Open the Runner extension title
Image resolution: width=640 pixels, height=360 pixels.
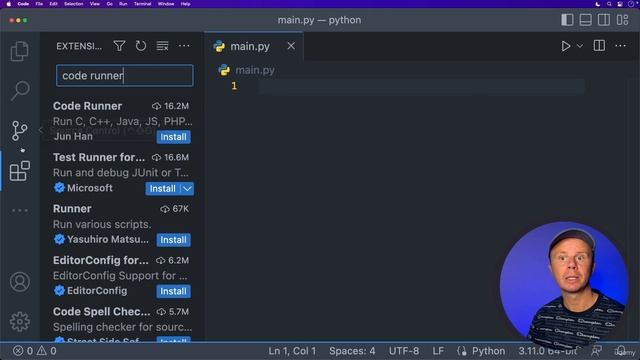pos(72,209)
